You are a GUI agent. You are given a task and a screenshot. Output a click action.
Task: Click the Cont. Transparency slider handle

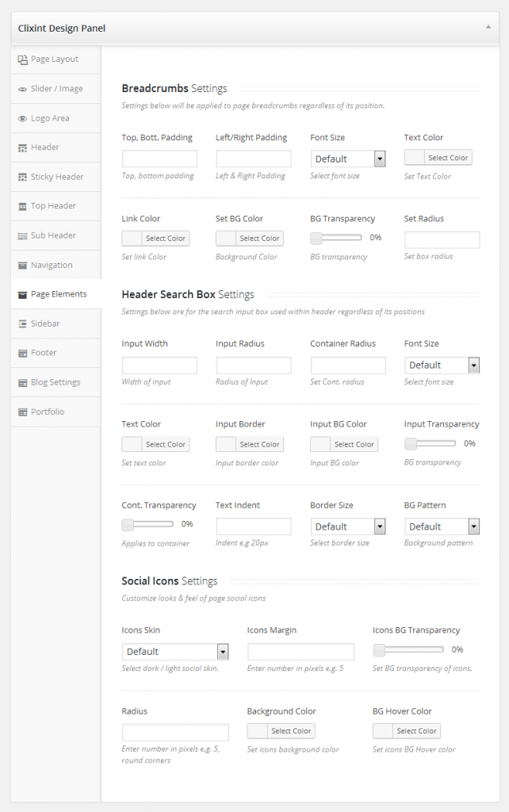click(128, 525)
